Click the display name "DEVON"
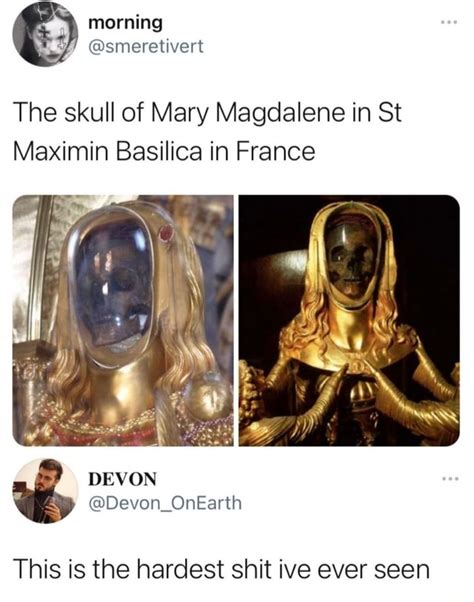Image resolution: width=474 pixels, height=602 pixels. pyautogui.click(x=122, y=479)
